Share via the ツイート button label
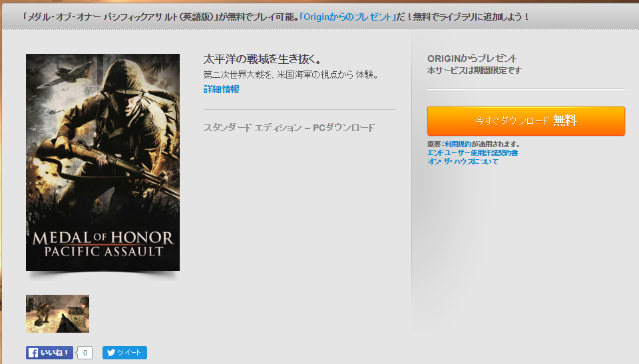The image size is (639, 364). [x=129, y=353]
